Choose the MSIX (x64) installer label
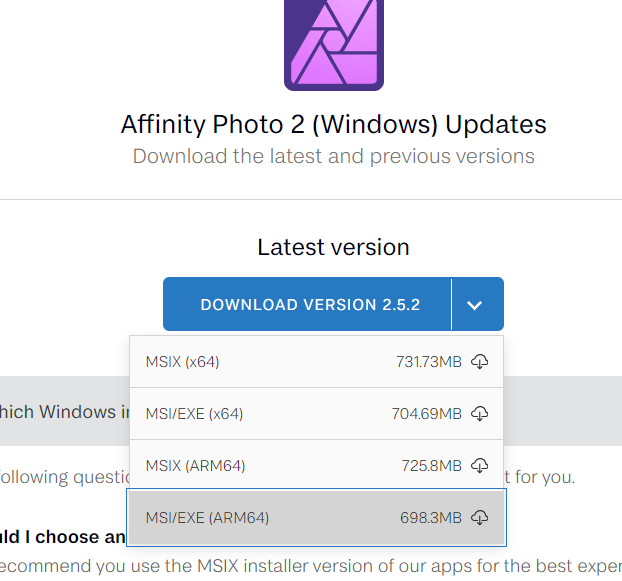The width and height of the screenshot is (622, 581). pos(182,362)
